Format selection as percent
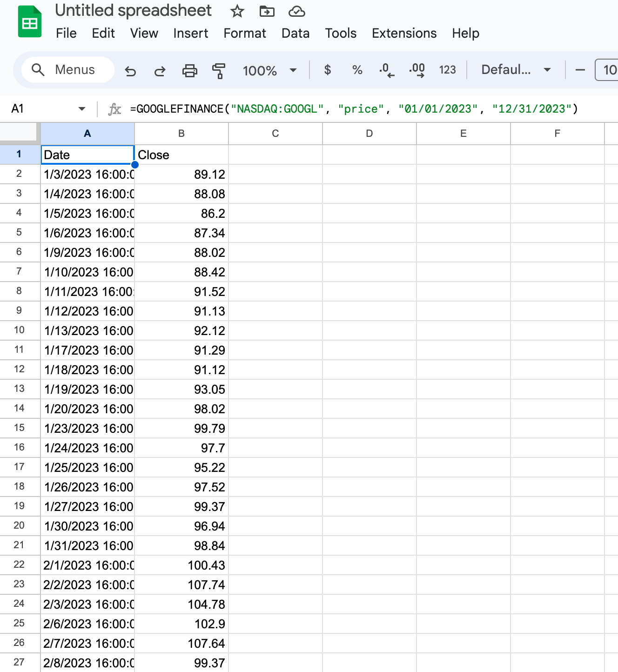The width and height of the screenshot is (618, 672). pos(357,70)
